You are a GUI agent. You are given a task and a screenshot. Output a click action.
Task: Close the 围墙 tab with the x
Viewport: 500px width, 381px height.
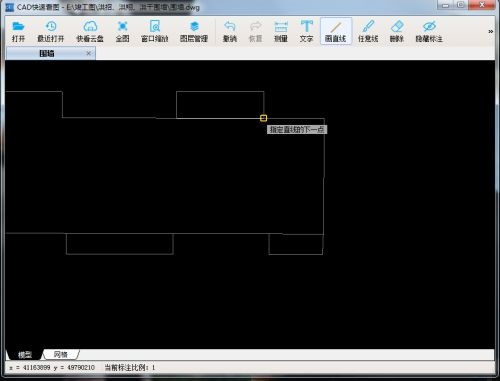[89, 53]
